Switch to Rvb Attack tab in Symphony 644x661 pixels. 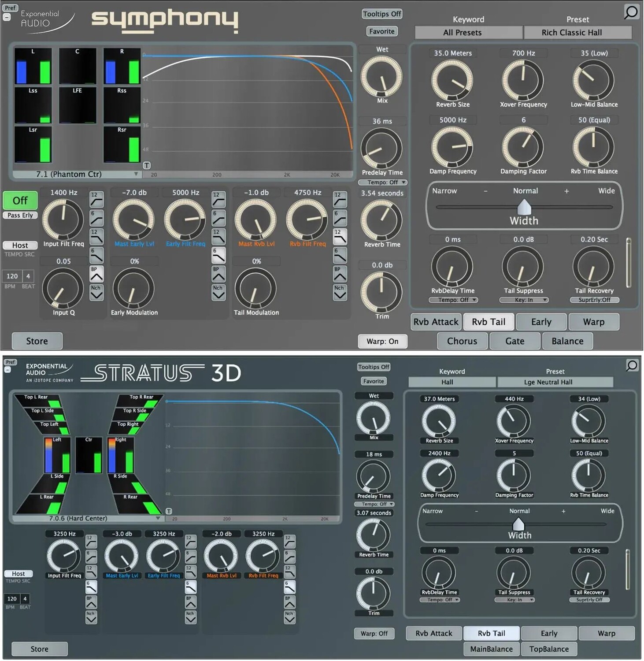tap(436, 322)
